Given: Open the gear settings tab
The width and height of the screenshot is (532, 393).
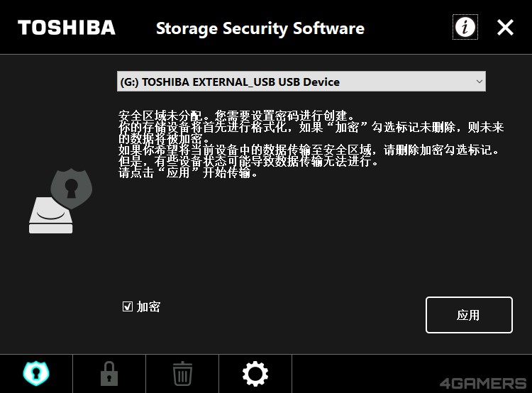Looking at the screenshot, I should (x=255, y=373).
